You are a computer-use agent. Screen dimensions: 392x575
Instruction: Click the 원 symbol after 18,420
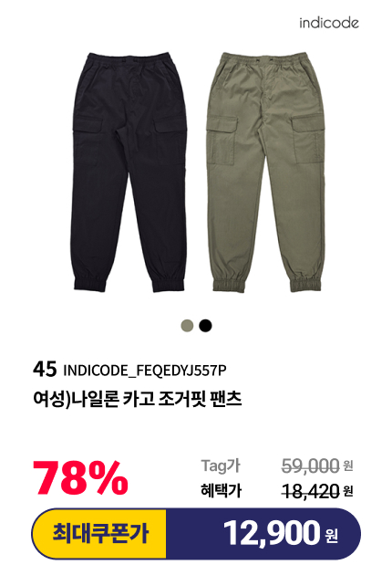pyautogui.click(x=348, y=491)
